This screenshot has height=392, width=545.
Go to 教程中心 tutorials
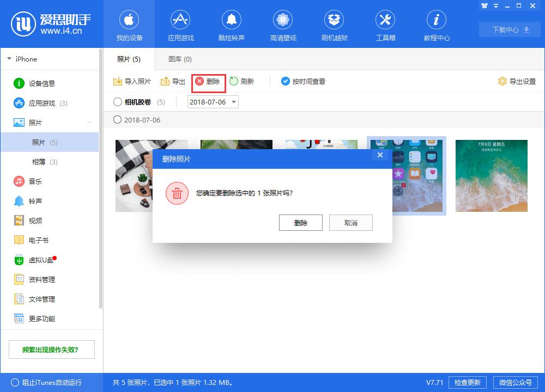coord(436,24)
